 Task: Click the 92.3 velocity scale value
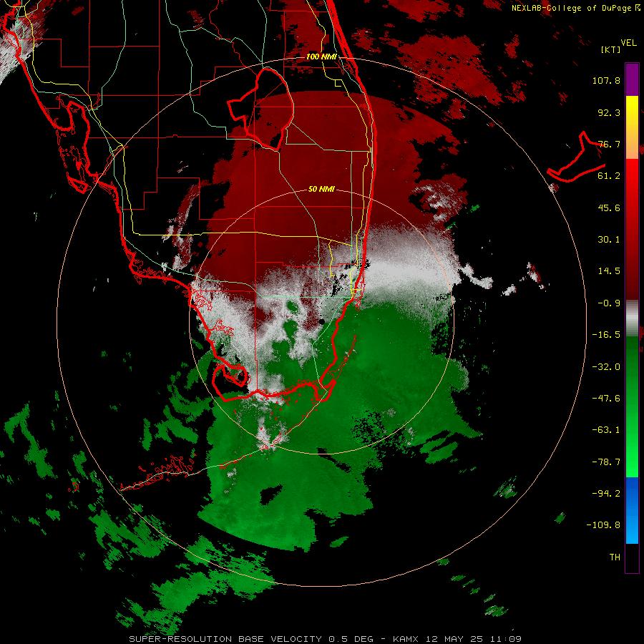point(609,112)
